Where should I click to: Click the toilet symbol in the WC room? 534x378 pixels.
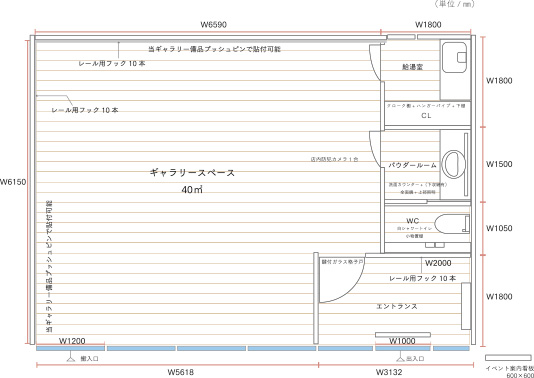click(452, 224)
